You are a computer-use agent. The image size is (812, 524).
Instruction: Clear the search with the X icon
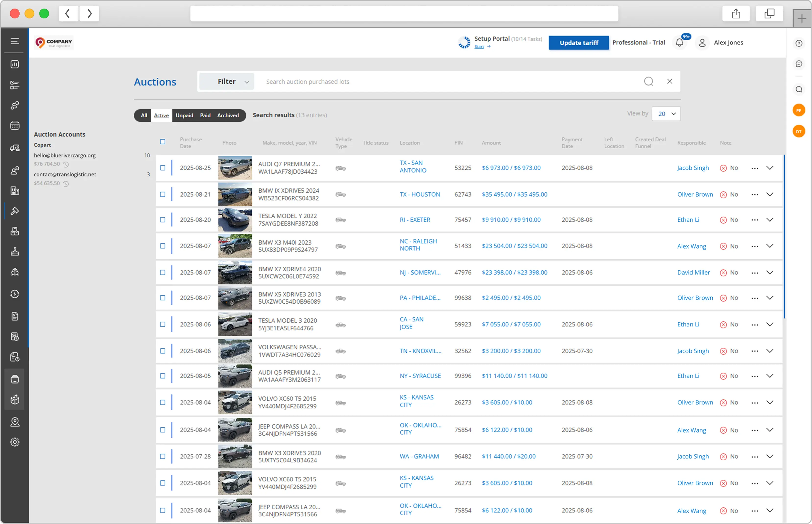tap(669, 81)
